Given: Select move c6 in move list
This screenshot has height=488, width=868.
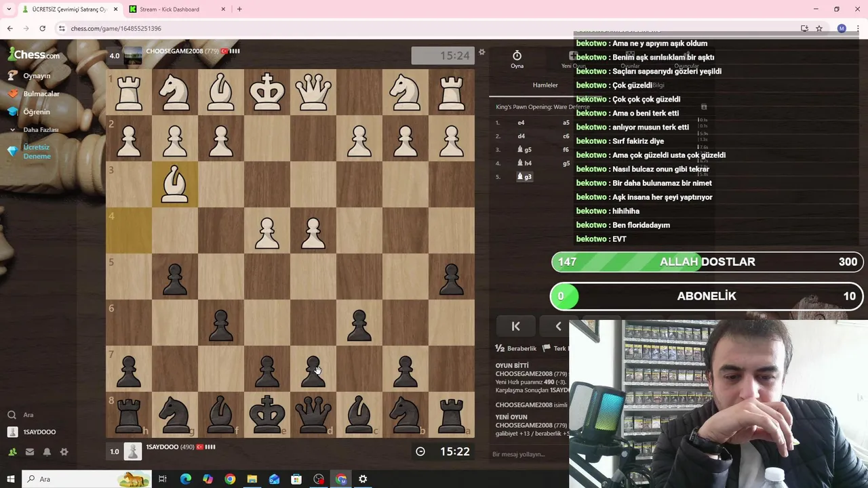Looking at the screenshot, I should pos(566,136).
